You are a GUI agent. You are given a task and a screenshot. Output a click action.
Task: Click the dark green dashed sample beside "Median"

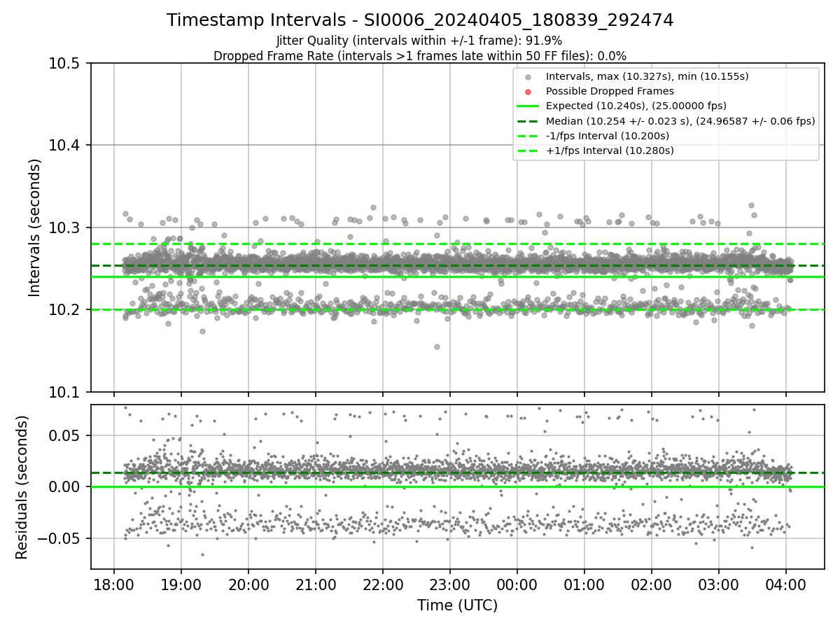pyautogui.click(x=528, y=121)
